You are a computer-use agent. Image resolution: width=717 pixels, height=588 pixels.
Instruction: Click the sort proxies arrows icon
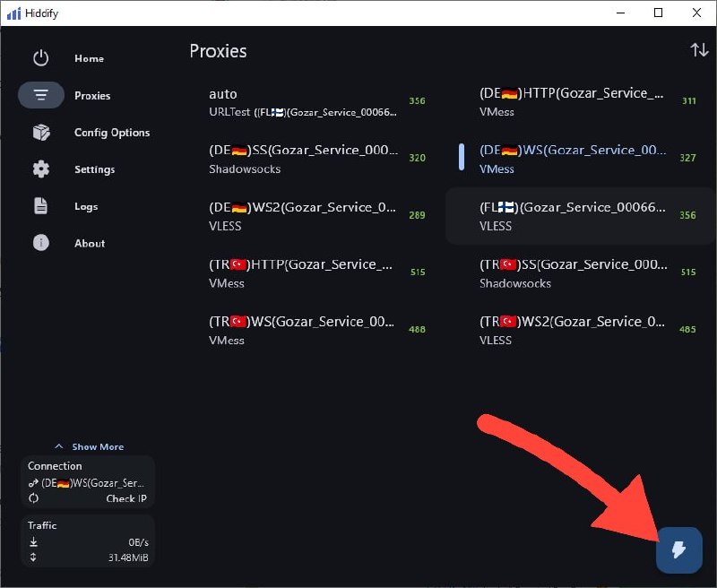click(x=699, y=50)
